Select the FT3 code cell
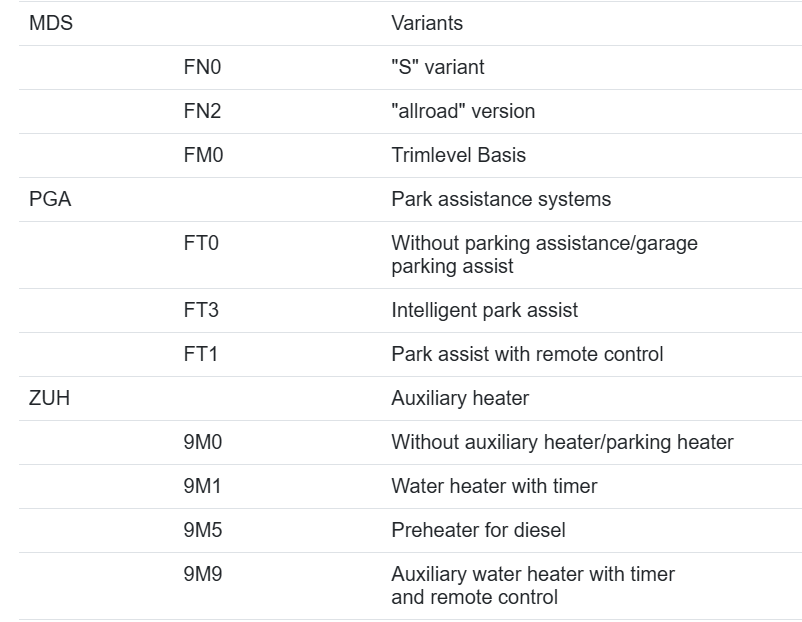802x622 pixels. point(201,310)
